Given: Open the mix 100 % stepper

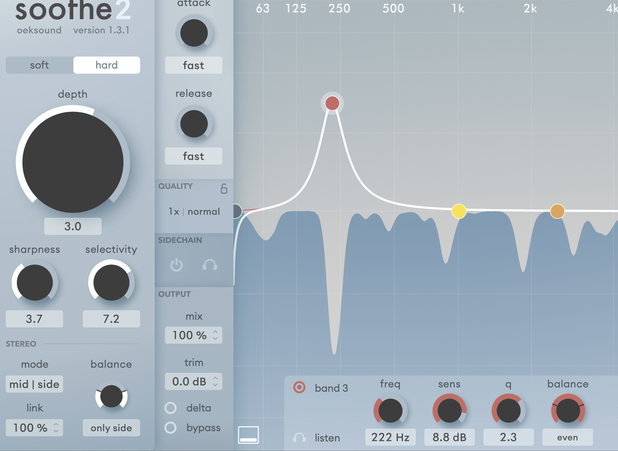Looking at the screenshot, I should coord(193,335).
